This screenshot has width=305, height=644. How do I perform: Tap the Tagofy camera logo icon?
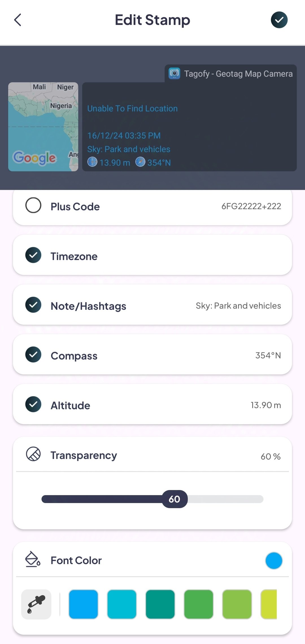[x=174, y=73]
